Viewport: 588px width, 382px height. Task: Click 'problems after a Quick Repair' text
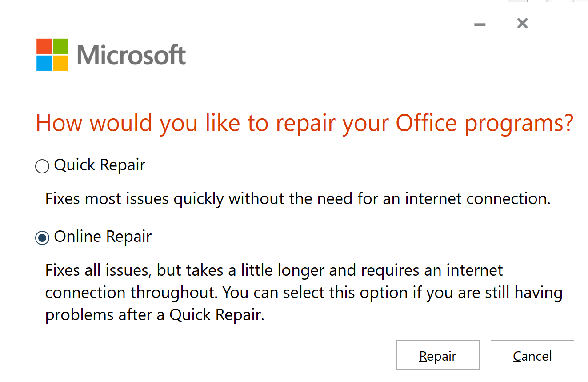(155, 315)
